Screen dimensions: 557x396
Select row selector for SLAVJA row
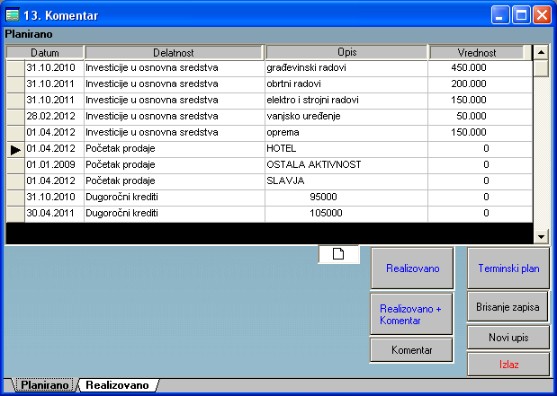(x=15, y=181)
